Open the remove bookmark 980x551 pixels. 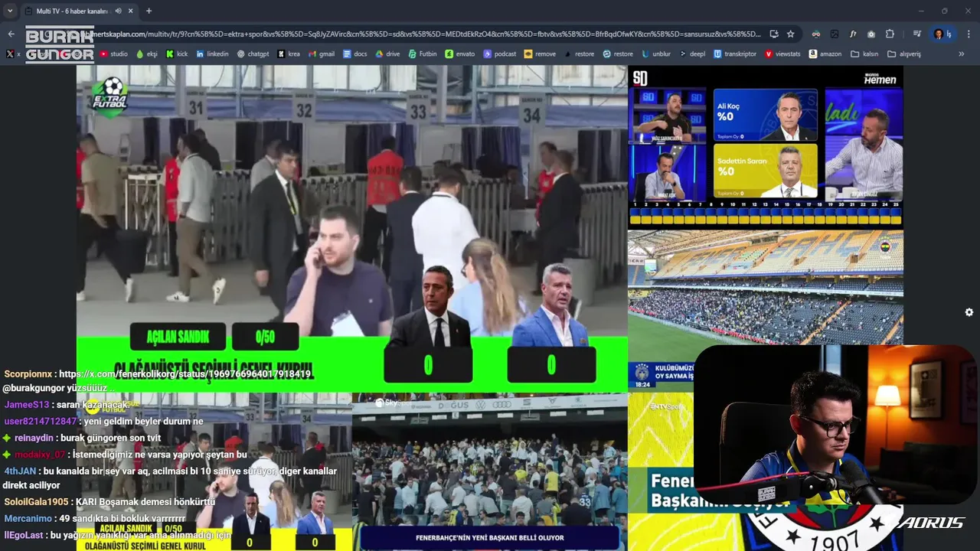tap(540, 54)
